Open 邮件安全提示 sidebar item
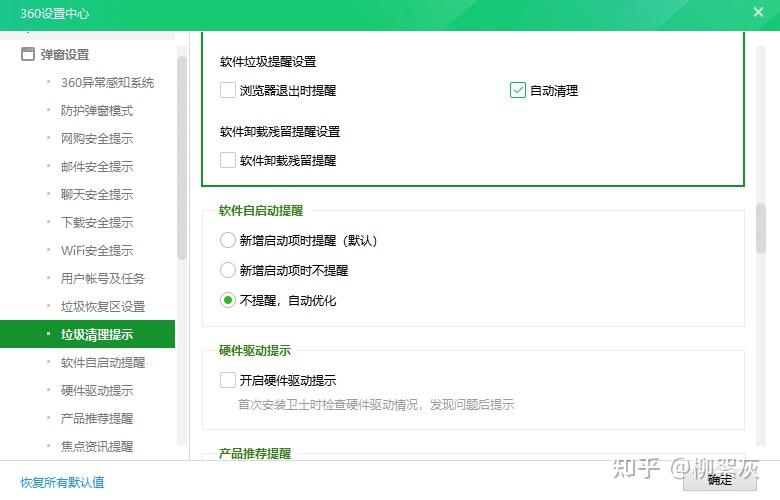Screen dimensions: 780x500 [x=97, y=166]
